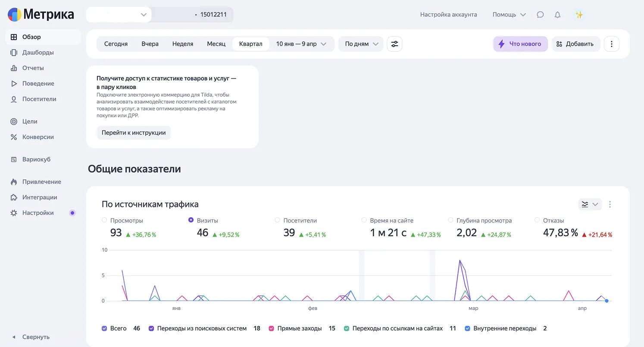The width and height of the screenshot is (644, 347).
Task: Switch period to Неделя
Action: [183, 44]
